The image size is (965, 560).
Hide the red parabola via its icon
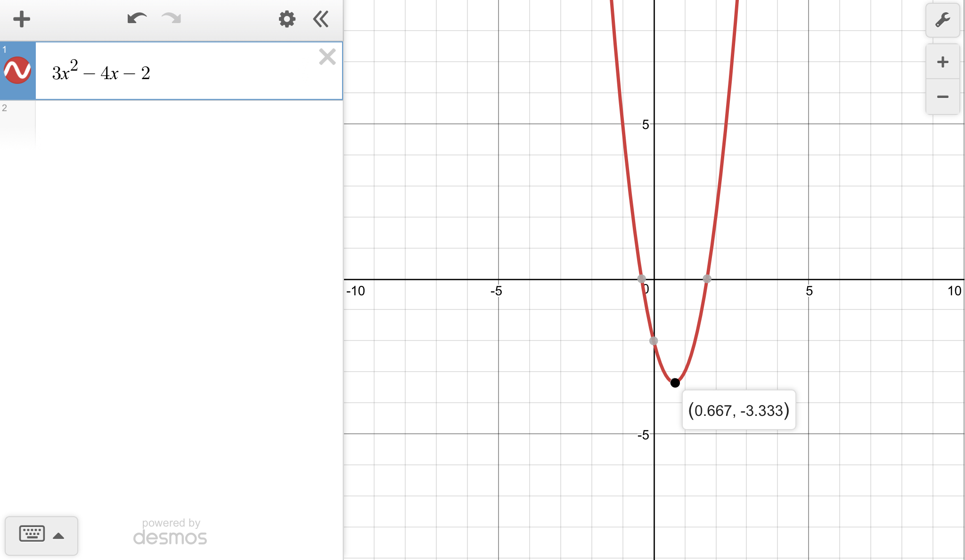pos(17,71)
